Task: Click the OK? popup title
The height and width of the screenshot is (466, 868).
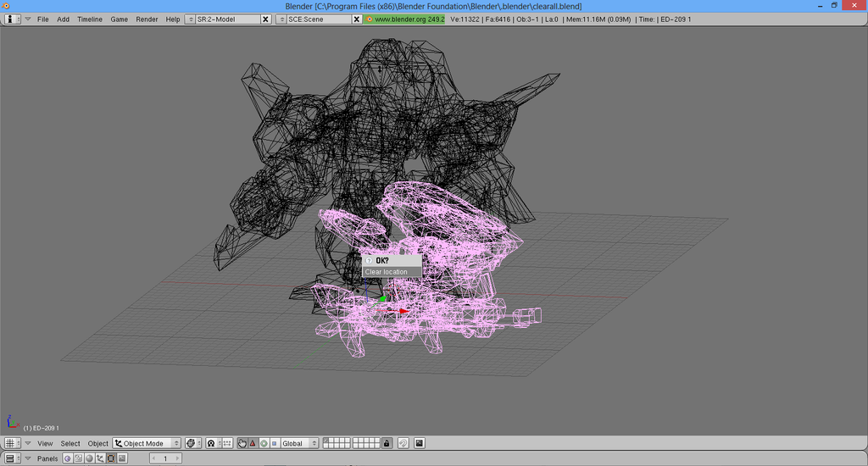Action: [x=382, y=261]
